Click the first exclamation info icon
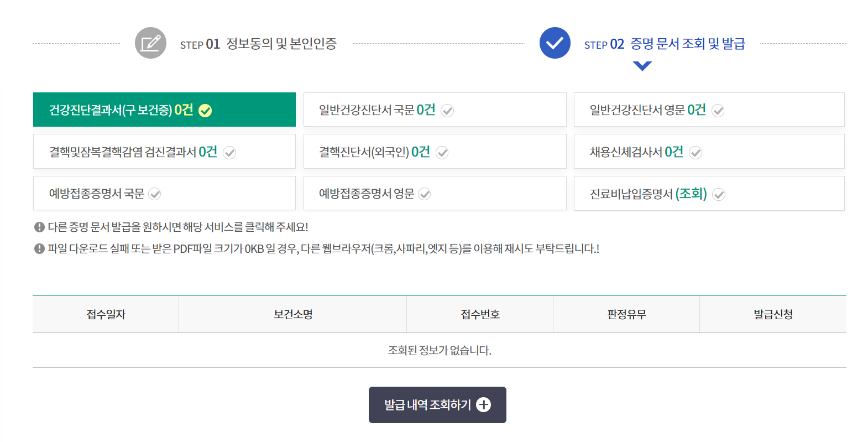868x442 pixels. click(38, 225)
